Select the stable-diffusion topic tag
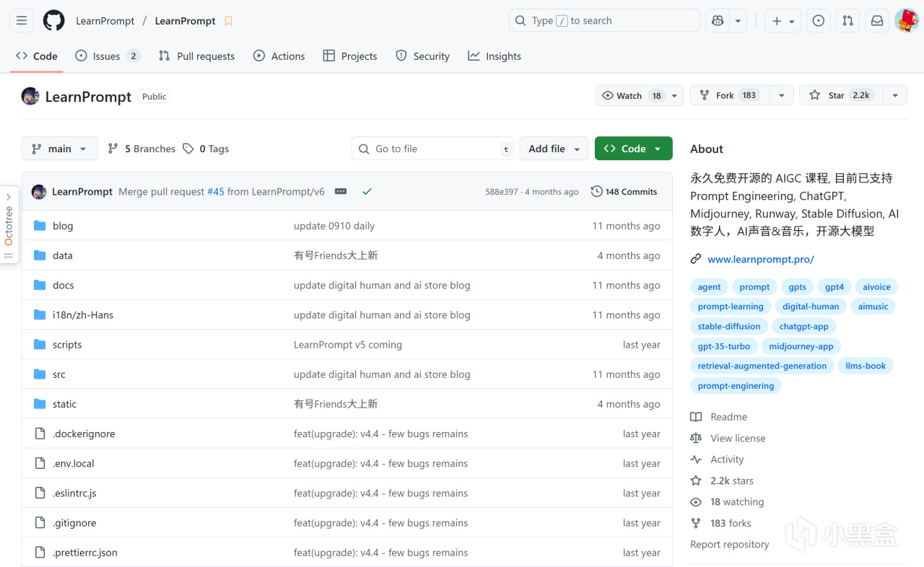Viewport: 924px width, 567px height. 729,327
